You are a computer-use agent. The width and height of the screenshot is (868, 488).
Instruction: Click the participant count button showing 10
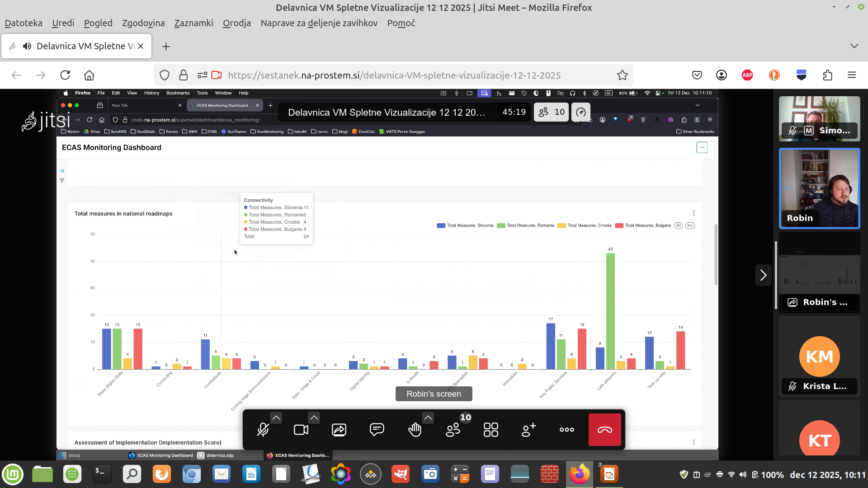[552, 112]
